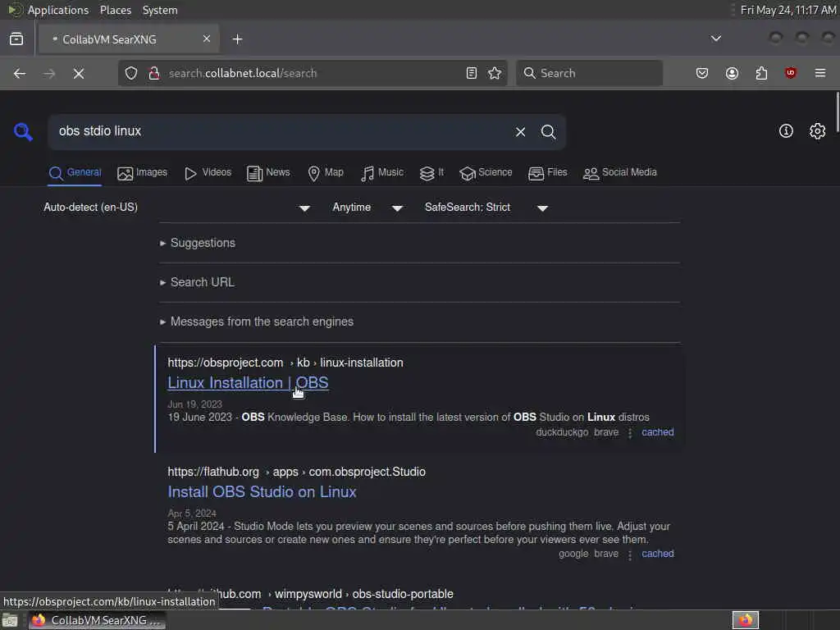The height and width of the screenshot is (630, 840).
Task: Click the CollabVM SearXNG taskbar button
Action: coord(97,620)
